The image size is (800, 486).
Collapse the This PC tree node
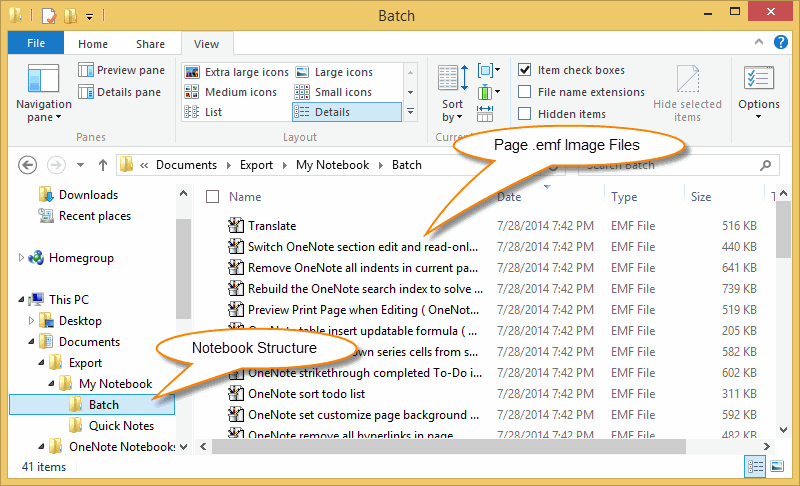point(21,300)
